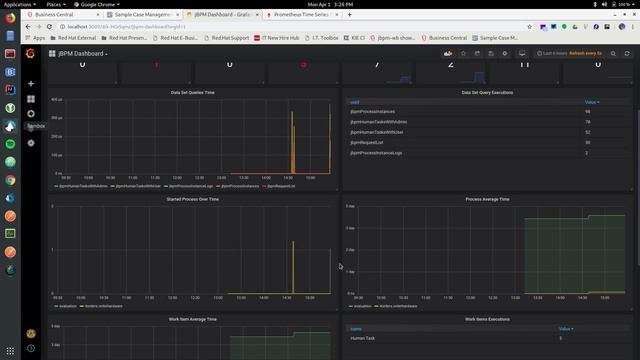Show applications grid at dock bottom
This screenshot has height=360, width=640.
point(10,351)
